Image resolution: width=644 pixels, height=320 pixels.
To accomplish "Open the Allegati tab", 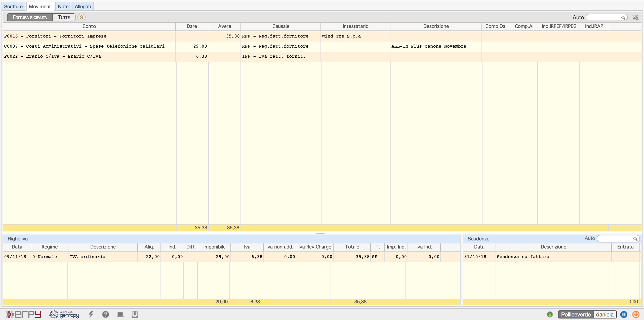I will tap(83, 7).
